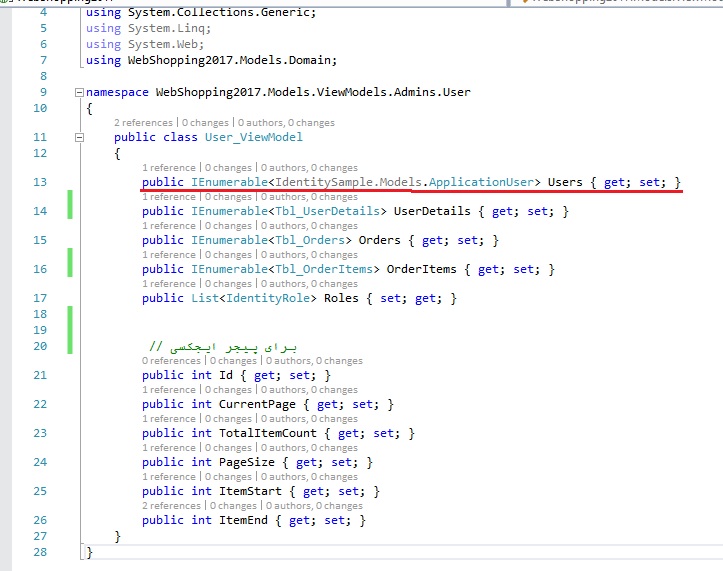Open '0 changes' CodeLens above Id property

(233, 361)
